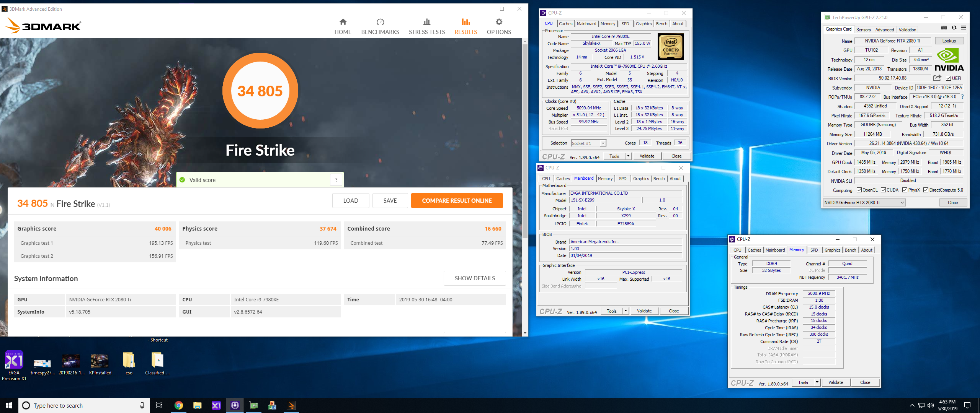Click the taskbar search box
Image resolution: width=980 pixels, height=413 pixels.
(x=83, y=405)
